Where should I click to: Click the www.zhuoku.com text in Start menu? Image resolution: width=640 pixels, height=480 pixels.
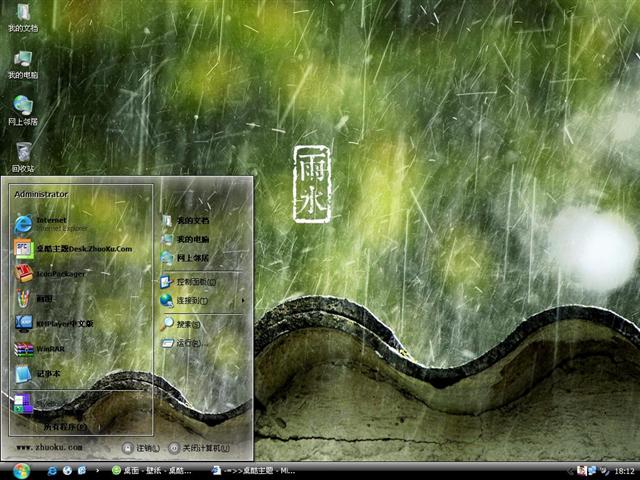(x=49, y=447)
